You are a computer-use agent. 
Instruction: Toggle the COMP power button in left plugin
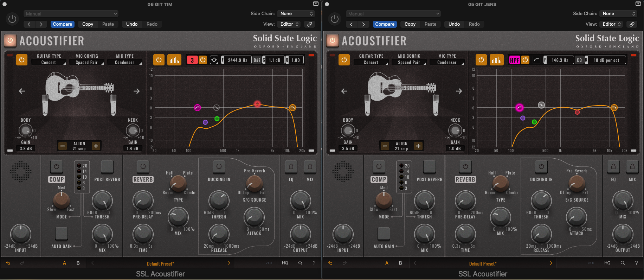pyautogui.click(x=57, y=166)
